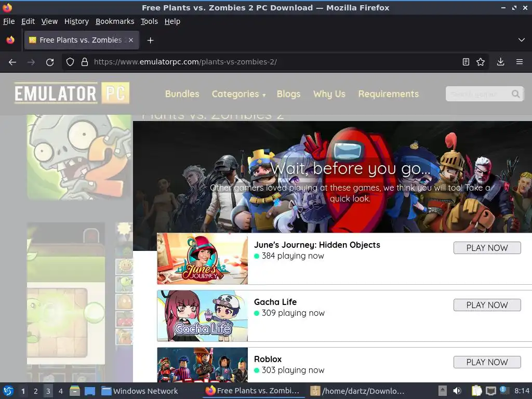Click the June's Journey: Hidden Objects title
Screen dimensions: 532x399
pos(317,245)
